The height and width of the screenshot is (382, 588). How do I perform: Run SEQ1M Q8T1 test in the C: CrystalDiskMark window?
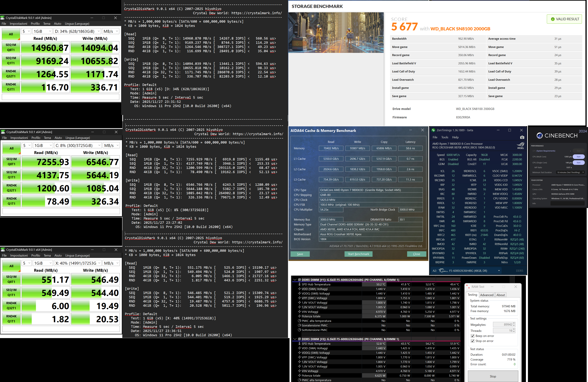pos(12,162)
